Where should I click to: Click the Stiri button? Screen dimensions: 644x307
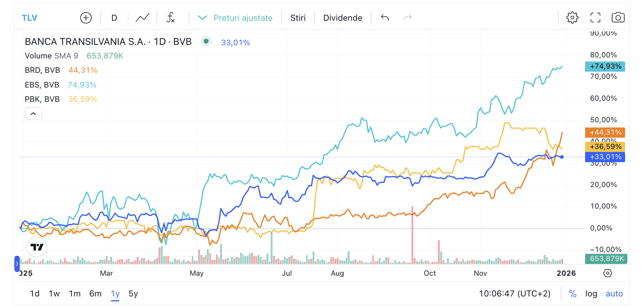coord(298,18)
